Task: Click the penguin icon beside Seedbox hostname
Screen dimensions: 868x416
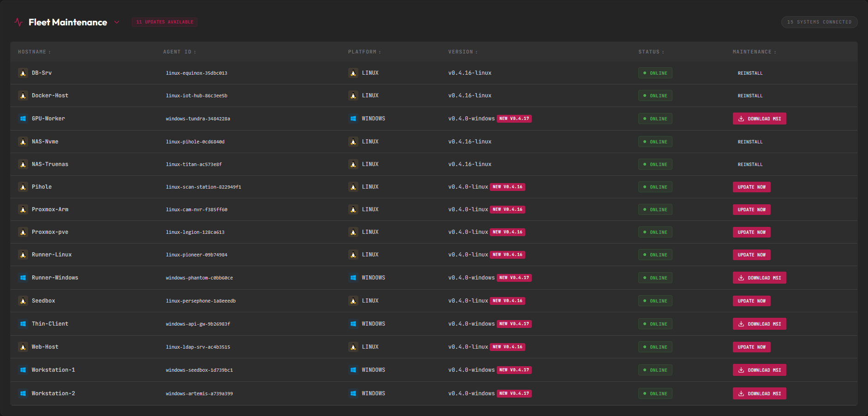Action: pos(23,301)
